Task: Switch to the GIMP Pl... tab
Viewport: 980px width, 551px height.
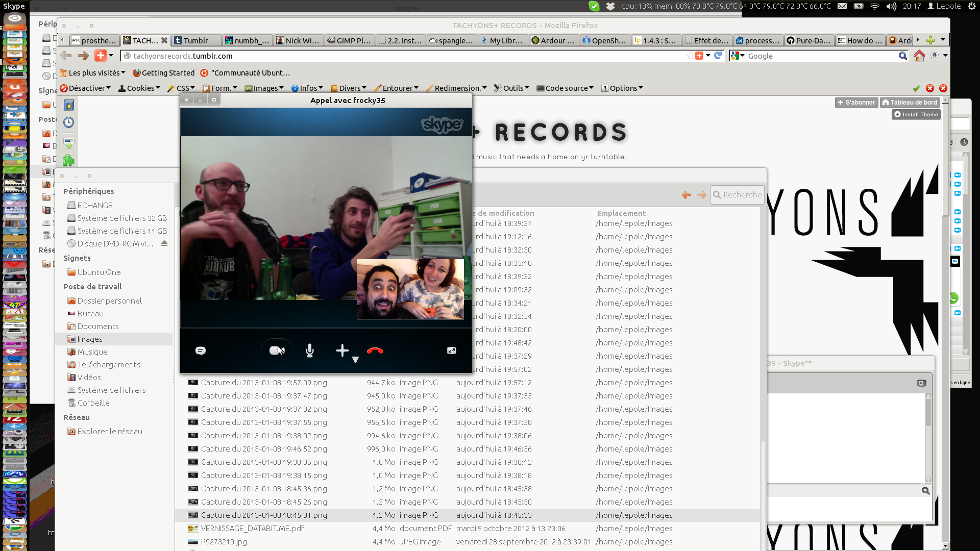Action: point(350,41)
